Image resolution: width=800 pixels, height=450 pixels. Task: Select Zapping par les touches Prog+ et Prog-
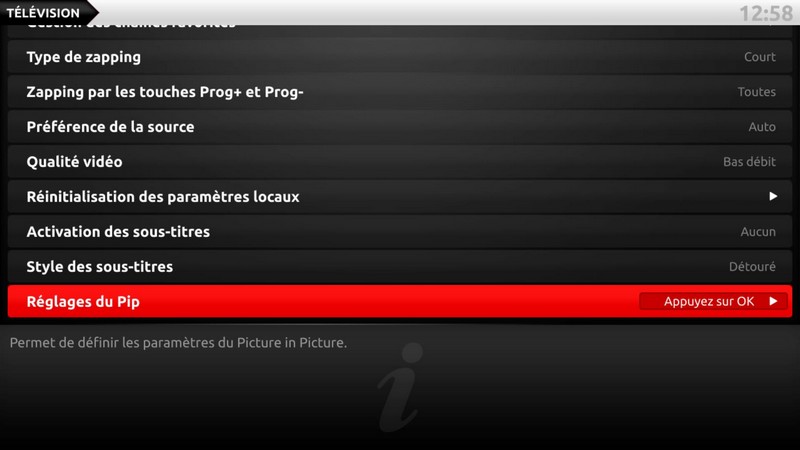[399, 92]
